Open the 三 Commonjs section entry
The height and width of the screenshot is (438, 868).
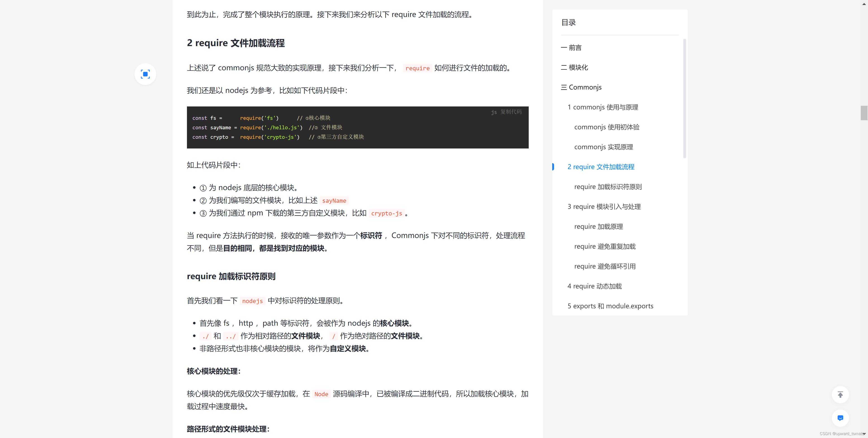(x=582, y=87)
